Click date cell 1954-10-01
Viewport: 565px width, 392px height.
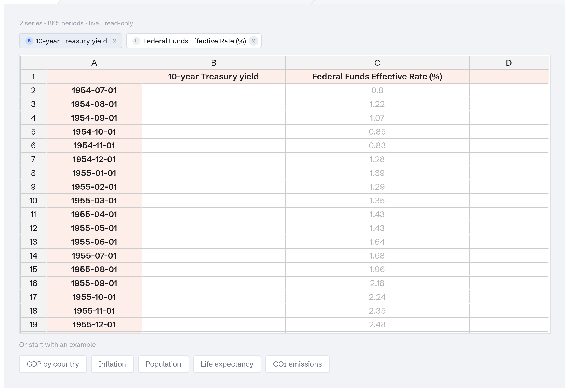coord(94,132)
